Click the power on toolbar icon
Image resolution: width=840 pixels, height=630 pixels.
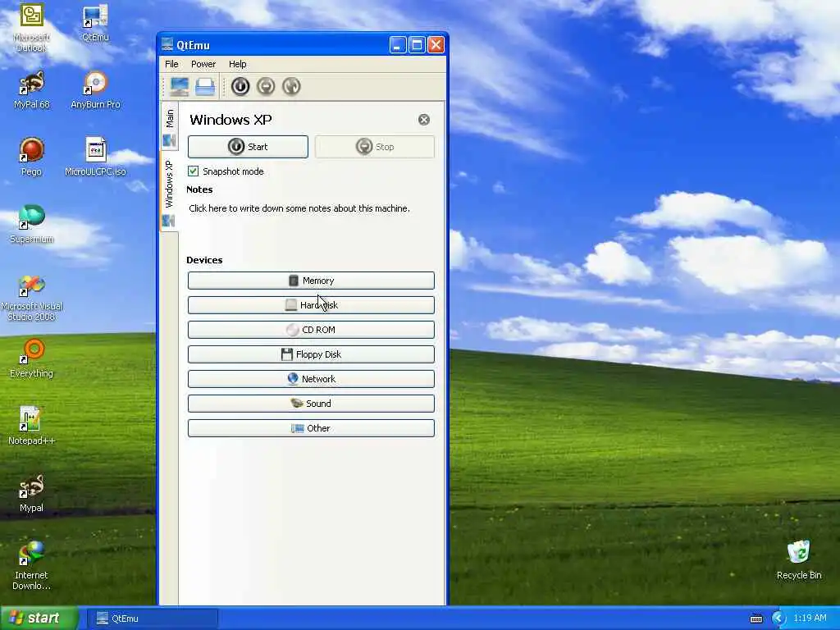click(240, 86)
